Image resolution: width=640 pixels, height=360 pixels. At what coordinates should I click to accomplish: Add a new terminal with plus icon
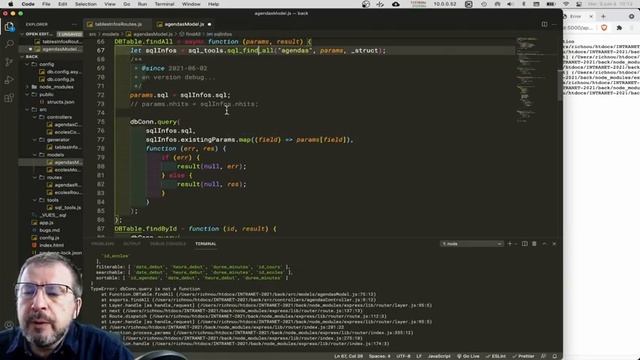click(509, 244)
